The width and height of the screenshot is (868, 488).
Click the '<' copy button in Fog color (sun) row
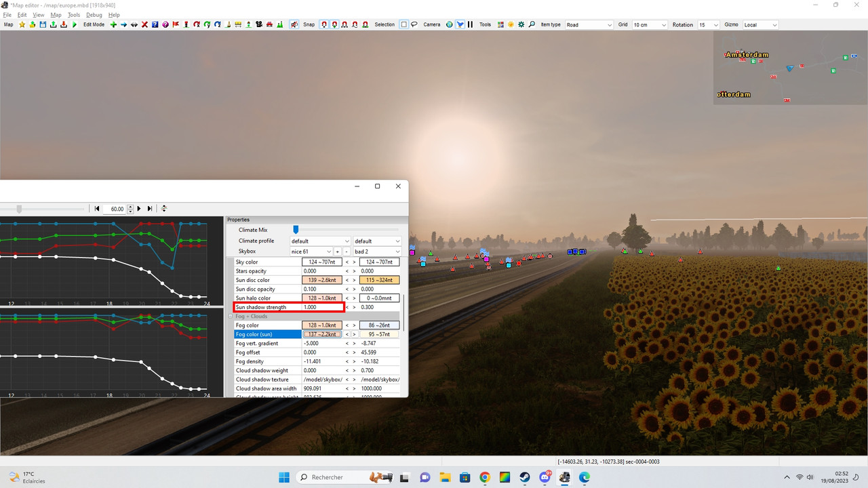[x=347, y=334]
